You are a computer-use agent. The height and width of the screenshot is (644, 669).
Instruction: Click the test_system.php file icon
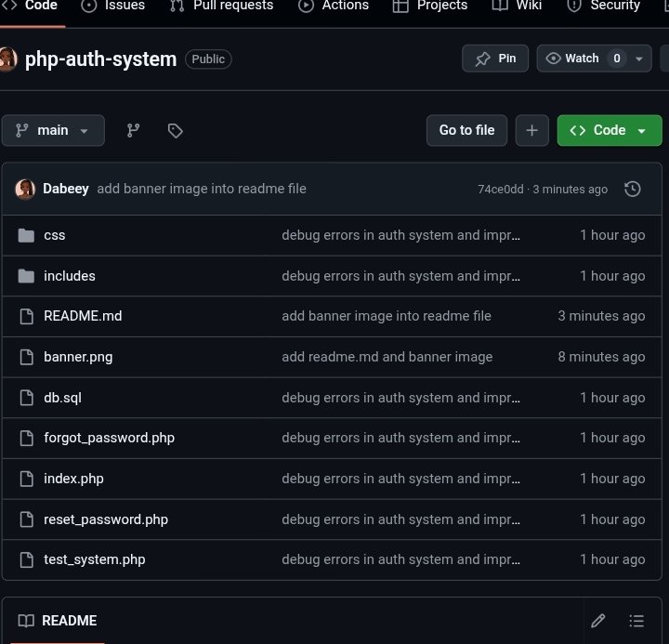tap(26, 560)
